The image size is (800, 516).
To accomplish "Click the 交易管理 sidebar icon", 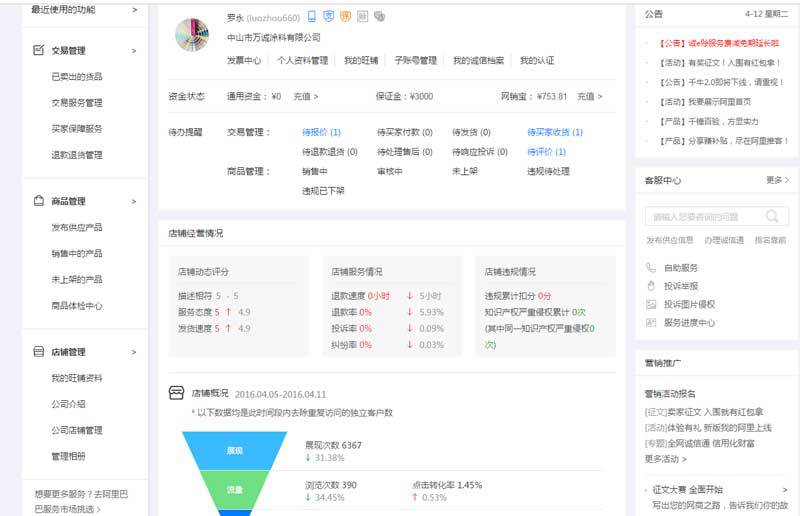I will (x=38, y=50).
